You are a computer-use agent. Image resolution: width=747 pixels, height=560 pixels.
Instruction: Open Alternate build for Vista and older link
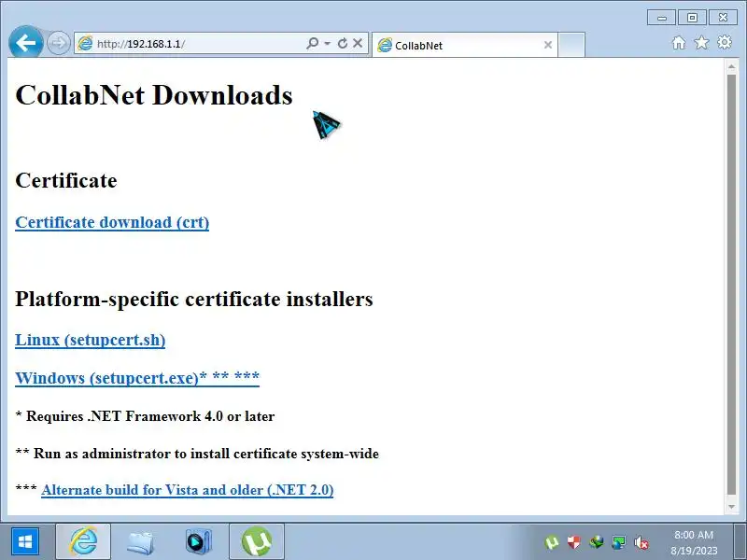tap(188, 490)
